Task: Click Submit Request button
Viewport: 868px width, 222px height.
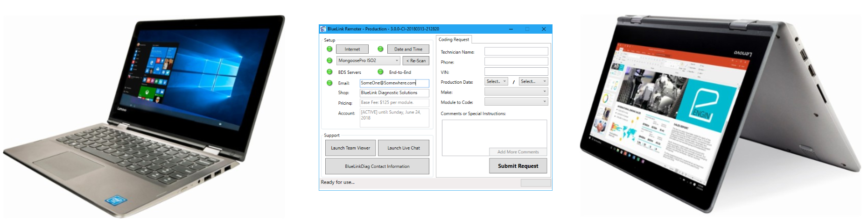Action: (x=518, y=166)
